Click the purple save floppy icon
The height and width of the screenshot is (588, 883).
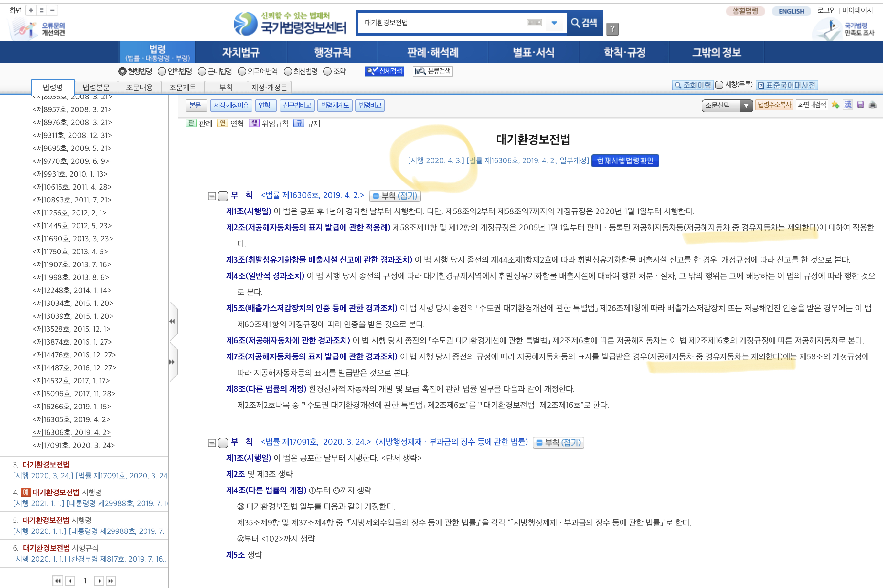tap(860, 105)
